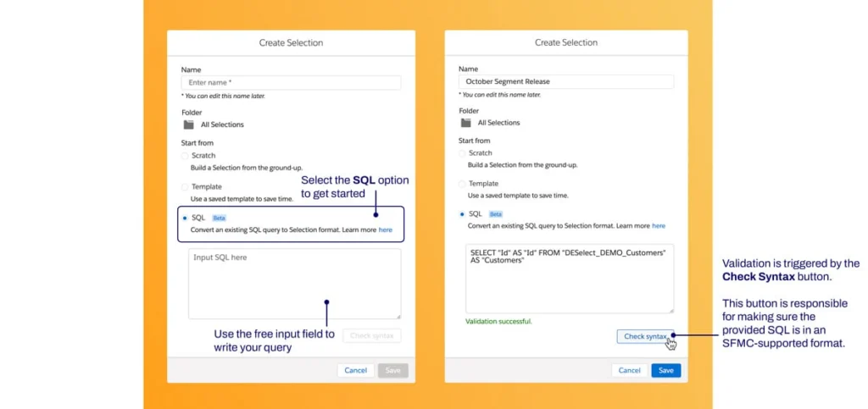Screen dimensions: 868x409
Task: Select the Template option in the empty-name dialog
Action: [186, 187]
